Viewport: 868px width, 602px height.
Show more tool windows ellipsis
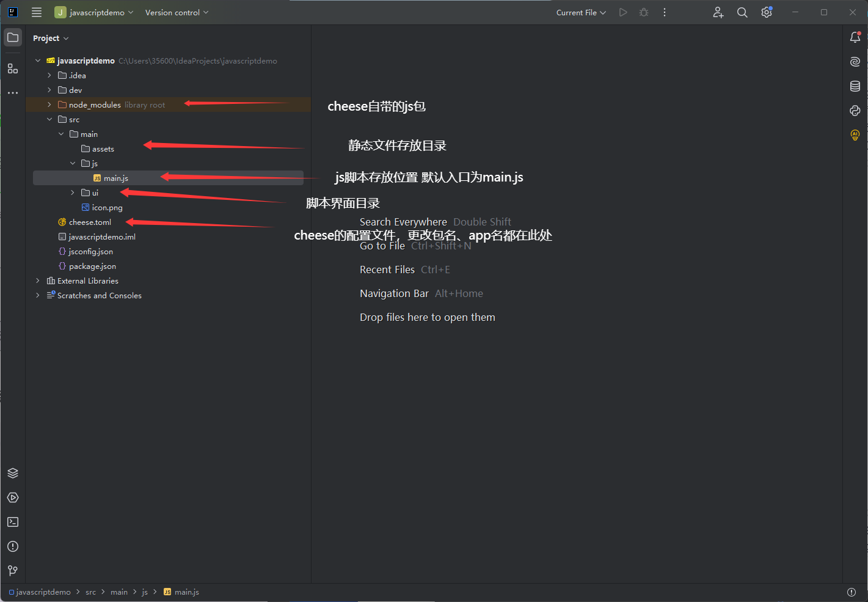(13, 93)
